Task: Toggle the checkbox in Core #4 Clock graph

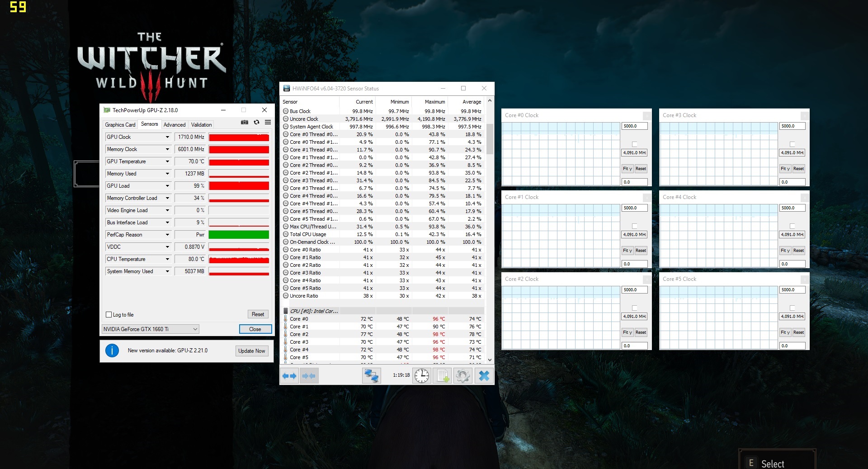Action: coord(793,226)
